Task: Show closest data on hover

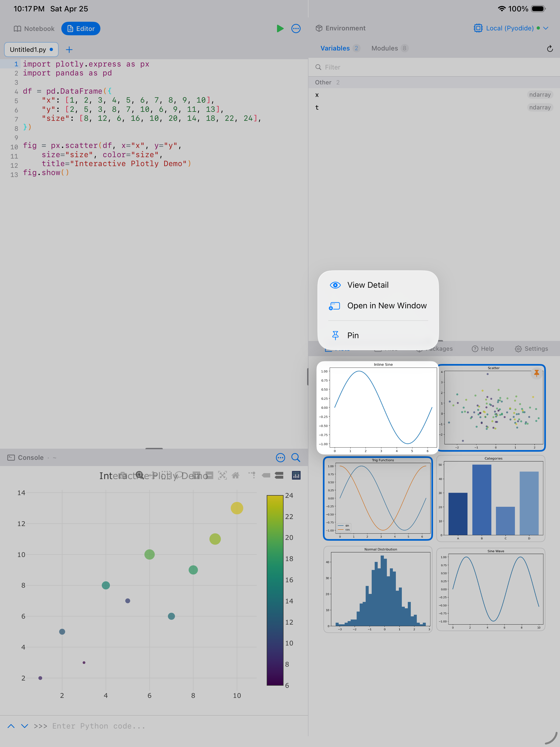Action: click(266, 476)
